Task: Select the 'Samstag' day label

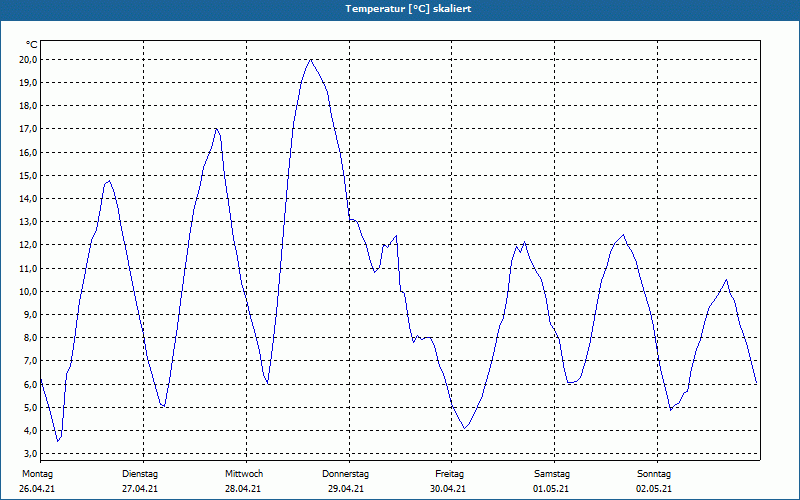Action: (x=552, y=474)
